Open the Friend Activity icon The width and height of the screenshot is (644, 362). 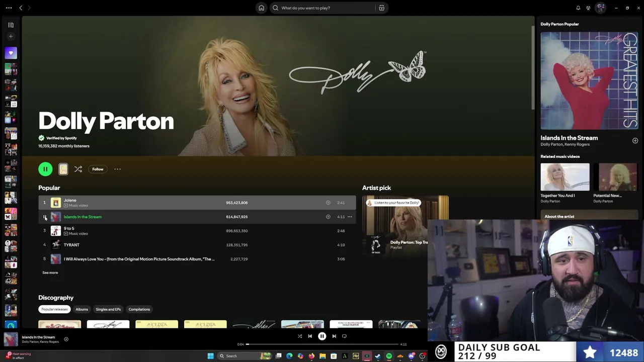coord(588,8)
